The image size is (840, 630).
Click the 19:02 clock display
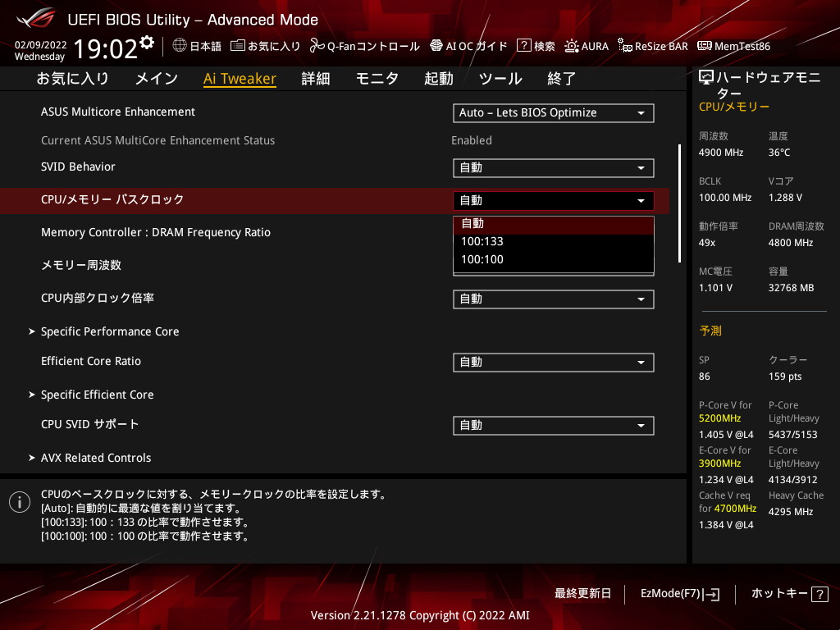tap(106, 48)
